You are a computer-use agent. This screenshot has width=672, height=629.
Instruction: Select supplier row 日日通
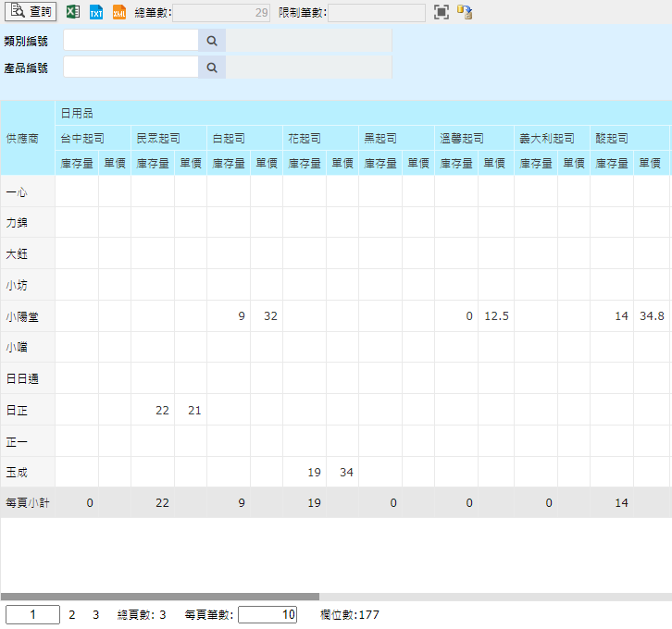click(x=28, y=378)
